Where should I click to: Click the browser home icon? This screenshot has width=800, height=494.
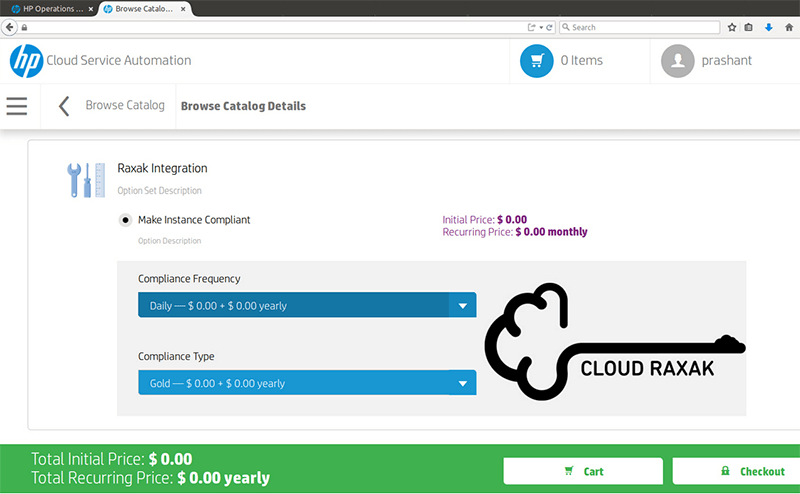pyautogui.click(x=789, y=27)
